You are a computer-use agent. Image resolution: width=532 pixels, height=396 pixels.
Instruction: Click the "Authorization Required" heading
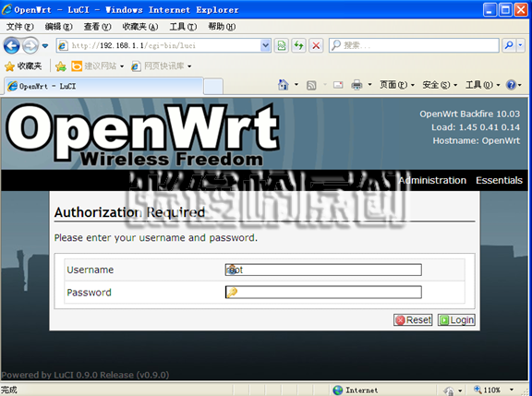129,212
